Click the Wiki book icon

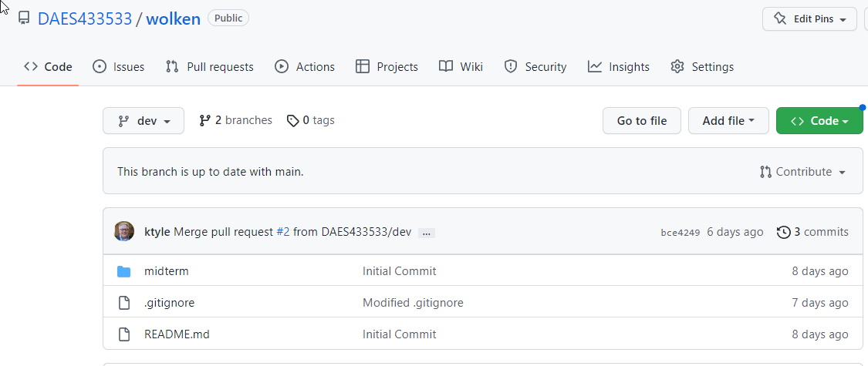pos(446,67)
